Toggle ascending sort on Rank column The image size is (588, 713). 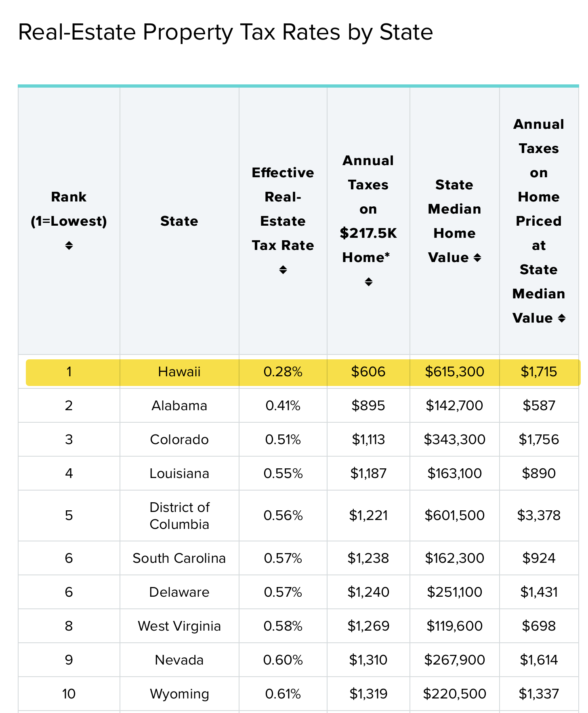69,245
